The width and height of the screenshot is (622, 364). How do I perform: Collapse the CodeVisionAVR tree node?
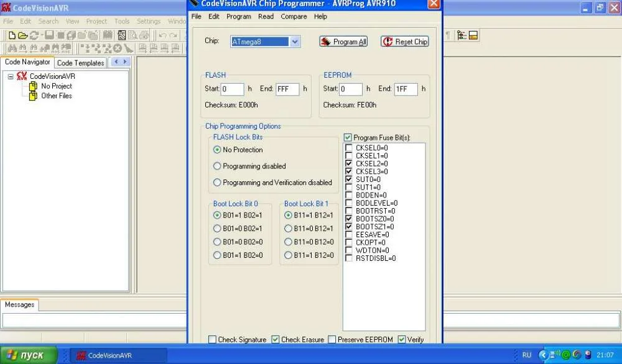point(11,76)
